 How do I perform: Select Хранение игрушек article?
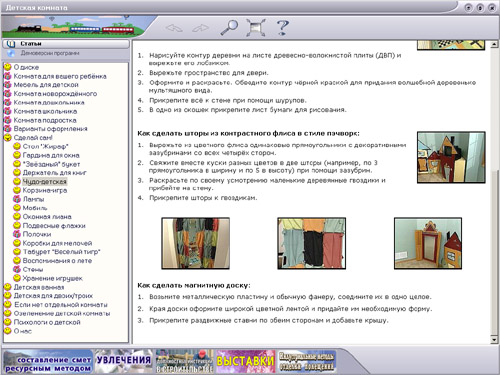pyautogui.click(x=53, y=278)
